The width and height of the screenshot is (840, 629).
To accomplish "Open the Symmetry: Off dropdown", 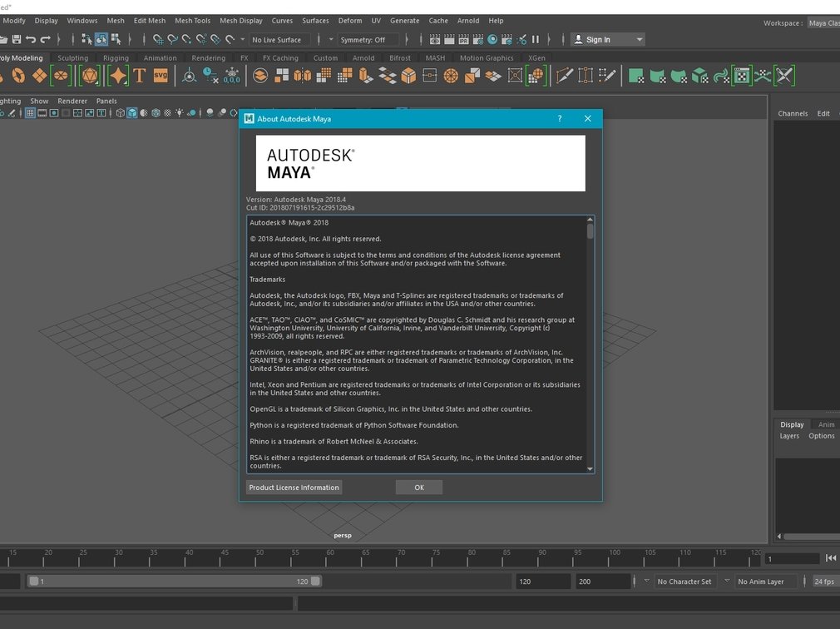I will point(368,40).
